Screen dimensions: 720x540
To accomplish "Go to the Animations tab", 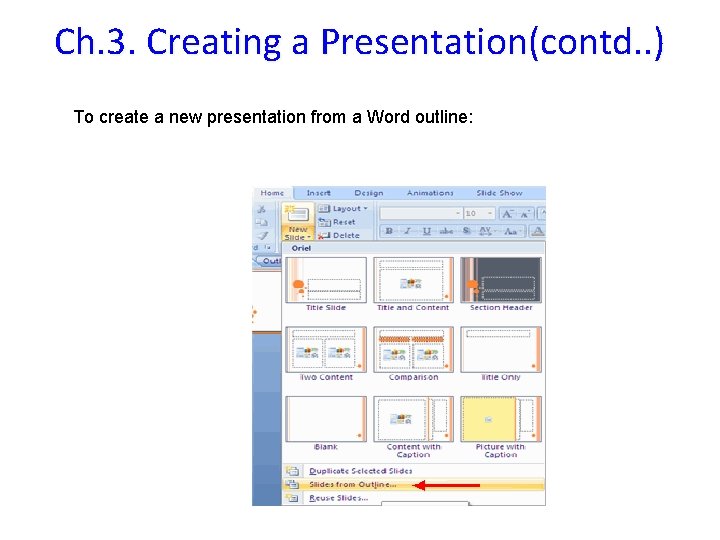I will pos(430,193).
